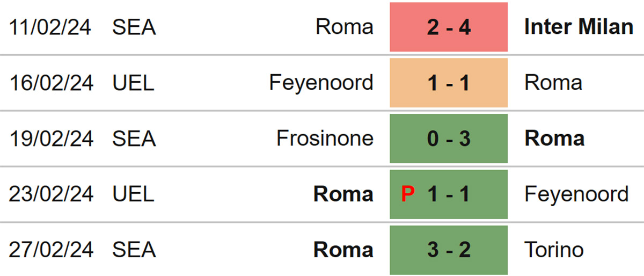The height and width of the screenshot is (276, 644).
Task: Click the SEA label on the 11/02/24 row
Action: tap(134, 27)
